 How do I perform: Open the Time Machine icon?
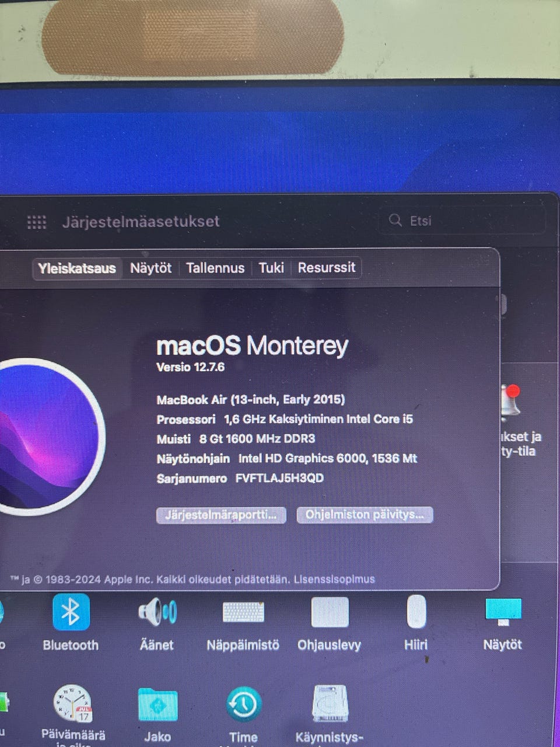click(x=243, y=704)
